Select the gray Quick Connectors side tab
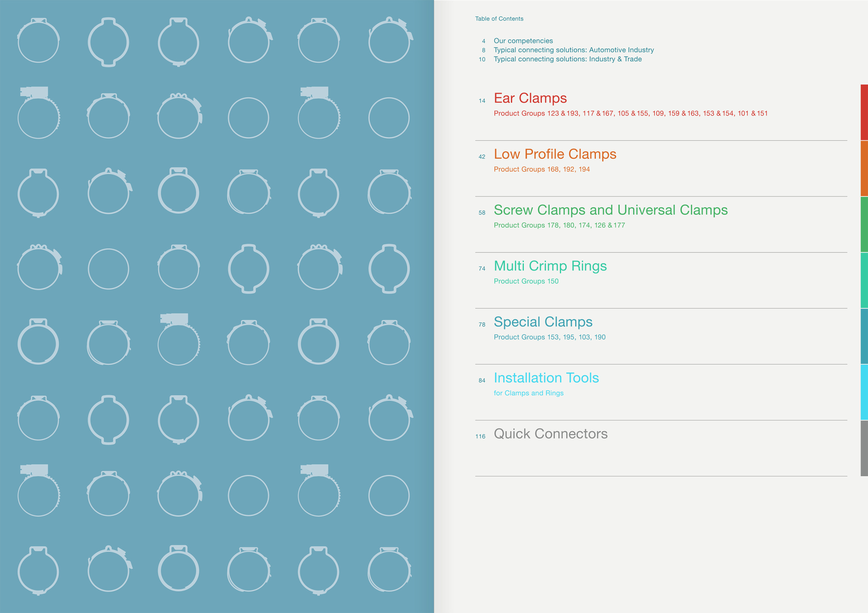This screenshot has width=868, height=613. click(864, 448)
